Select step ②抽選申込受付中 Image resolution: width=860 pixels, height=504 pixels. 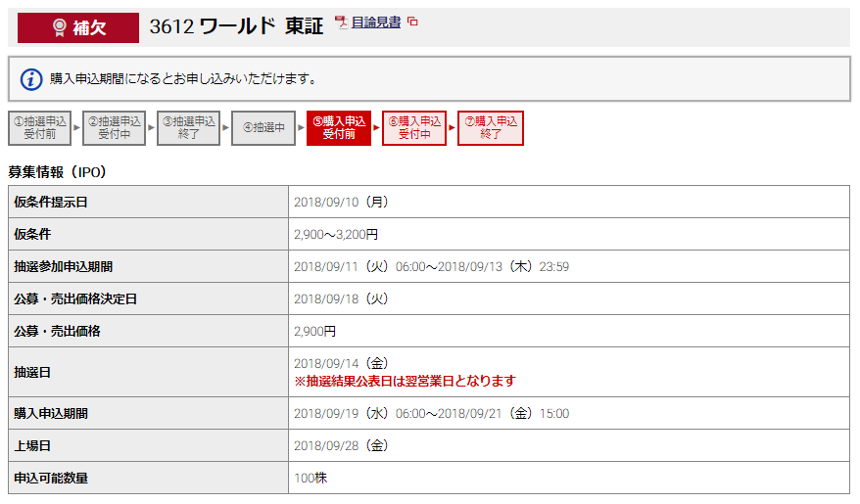point(114,128)
